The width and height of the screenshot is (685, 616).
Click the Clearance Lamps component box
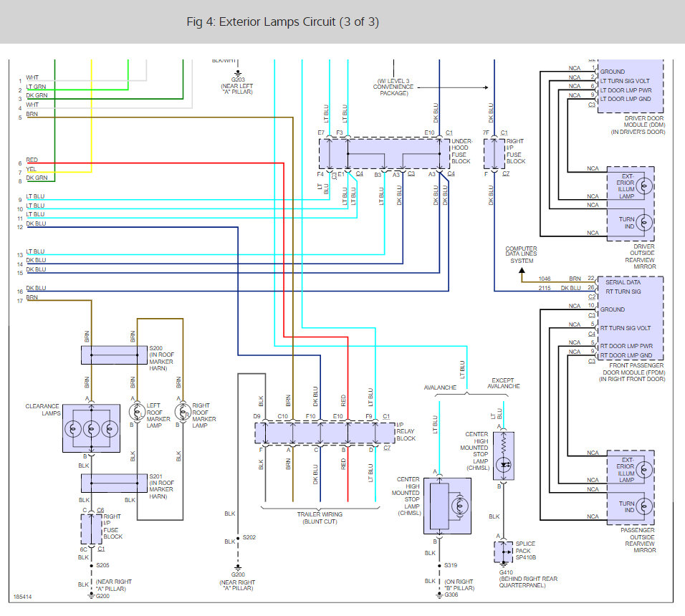91,428
